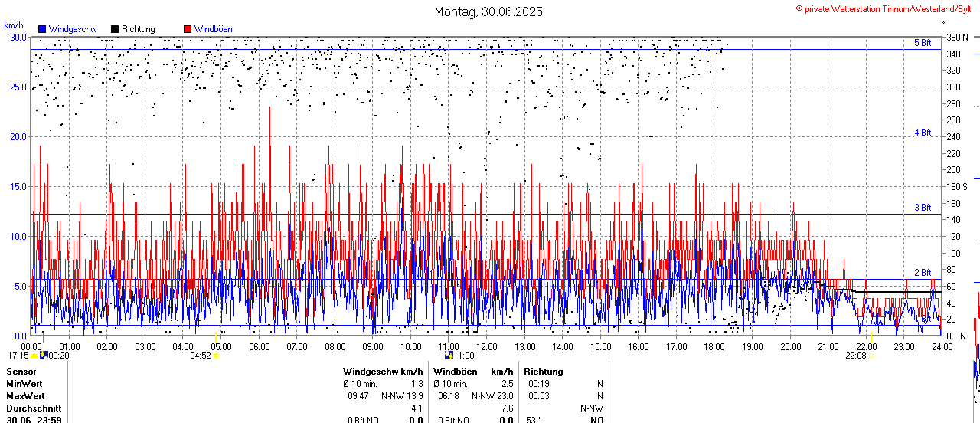
Task: Click the 06:00 time axis label
Action: point(259,347)
